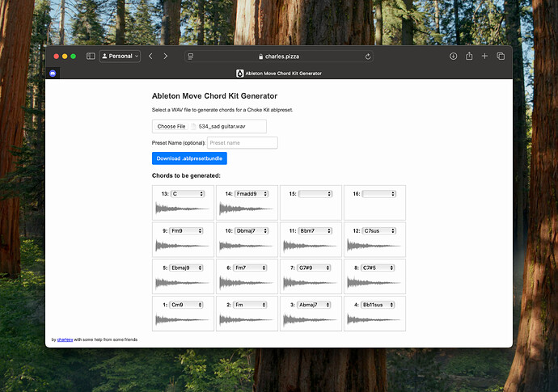558x392 pixels.
Task: Play waveform preview of pad 4
Action: 374,319
